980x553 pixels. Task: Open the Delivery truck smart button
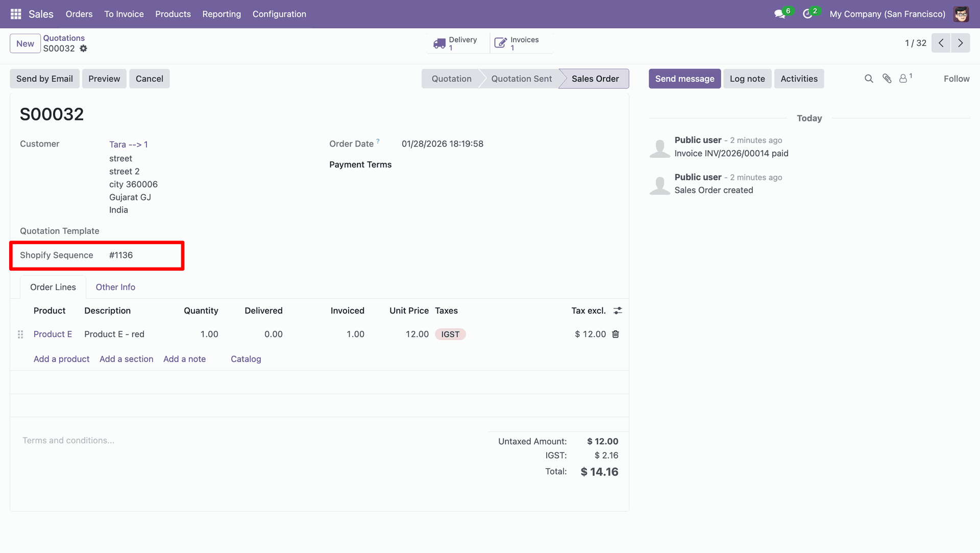[456, 43]
